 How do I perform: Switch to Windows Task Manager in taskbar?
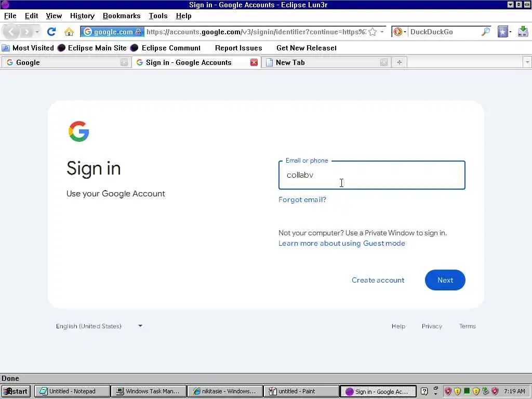pyautogui.click(x=149, y=391)
